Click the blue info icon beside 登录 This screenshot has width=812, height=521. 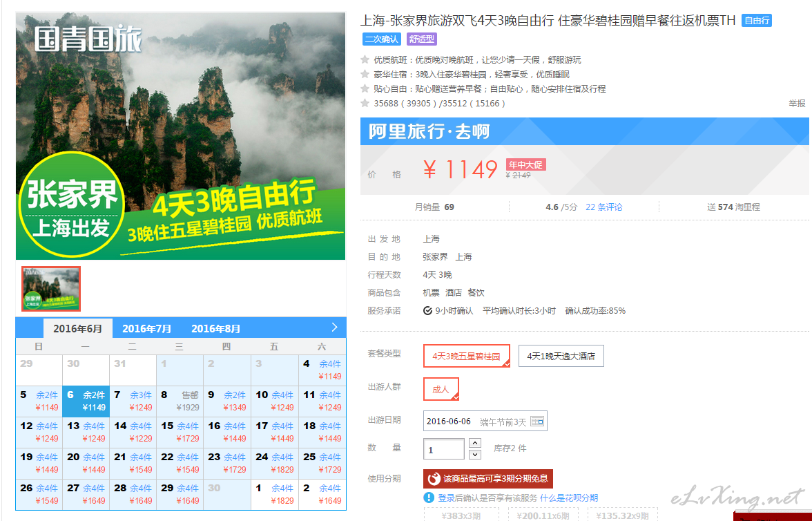click(x=429, y=498)
